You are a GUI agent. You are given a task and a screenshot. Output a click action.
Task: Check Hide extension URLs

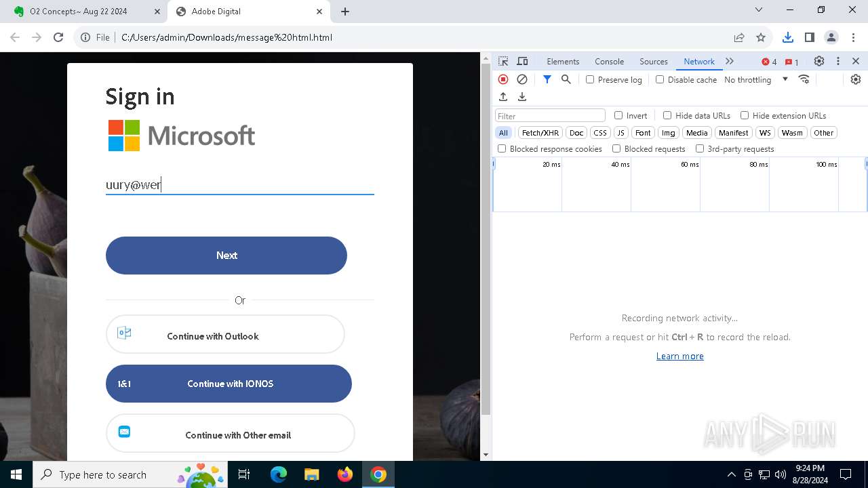point(745,115)
